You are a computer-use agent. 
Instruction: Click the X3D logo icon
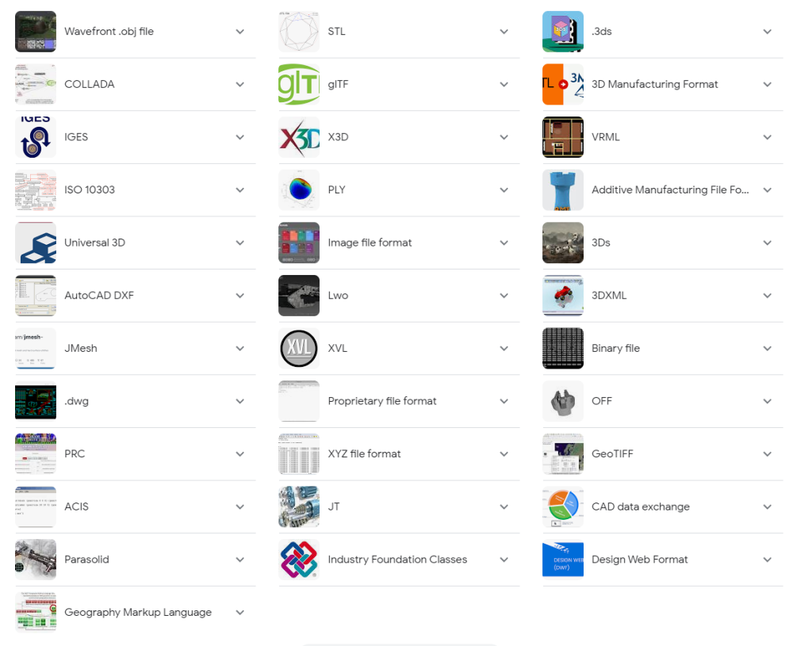(x=299, y=137)
